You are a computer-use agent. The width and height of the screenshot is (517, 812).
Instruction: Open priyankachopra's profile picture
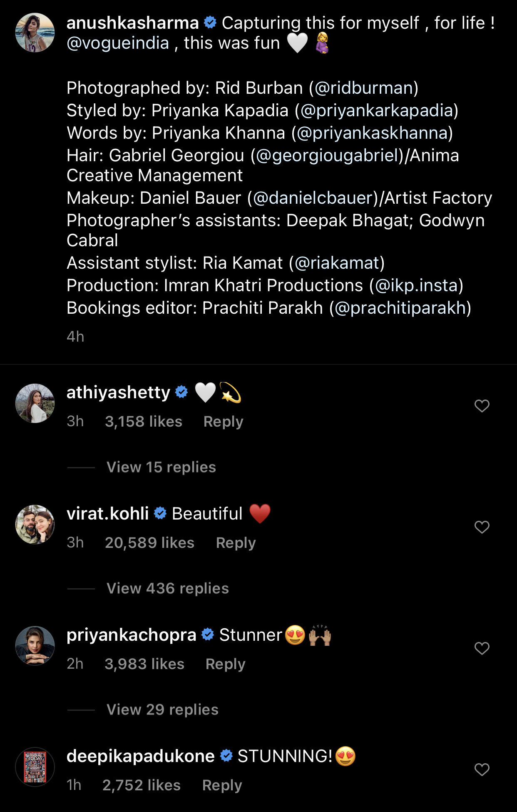tap(35, 646)
